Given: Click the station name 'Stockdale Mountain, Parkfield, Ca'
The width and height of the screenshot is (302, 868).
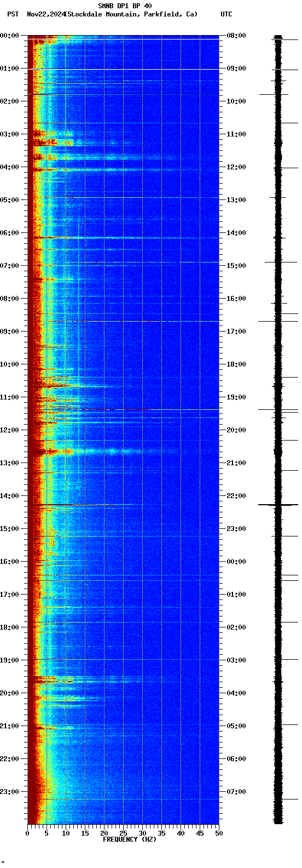Looking at the screenshot, I should pyautogui.click(x=130, y=14).
